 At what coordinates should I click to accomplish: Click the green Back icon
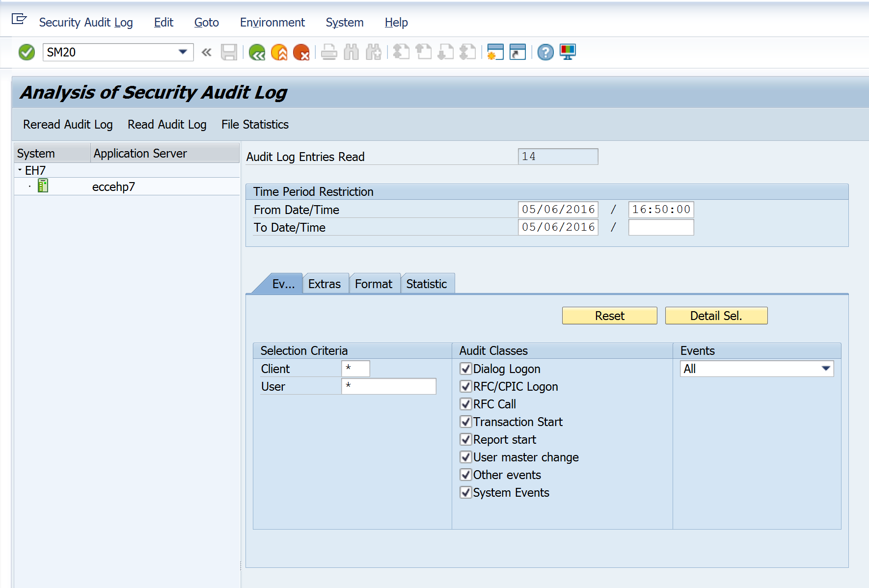[x=257, y=52]
